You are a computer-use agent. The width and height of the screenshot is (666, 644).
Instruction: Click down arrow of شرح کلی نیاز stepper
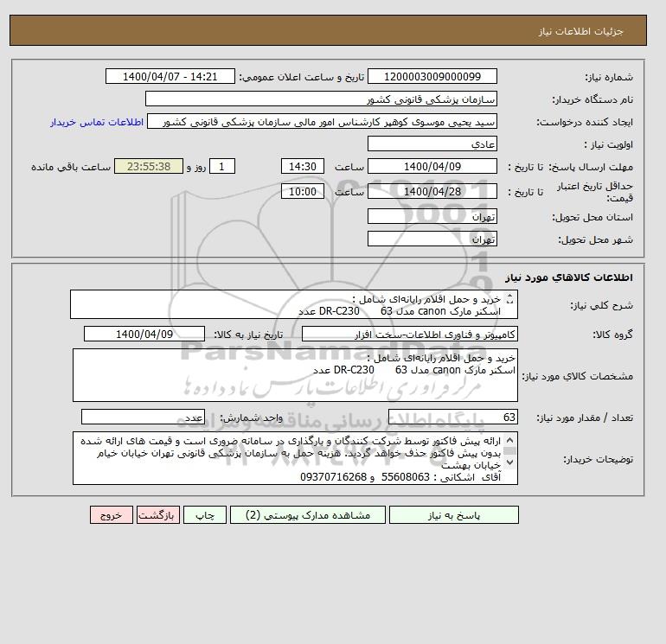[510, 302]
